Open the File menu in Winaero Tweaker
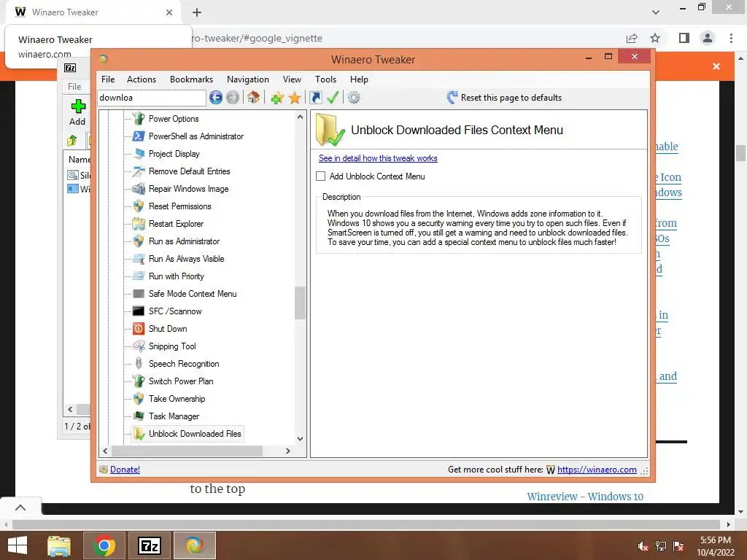Image resolution: width=747 pixels, height=560 pixels. 108,79
